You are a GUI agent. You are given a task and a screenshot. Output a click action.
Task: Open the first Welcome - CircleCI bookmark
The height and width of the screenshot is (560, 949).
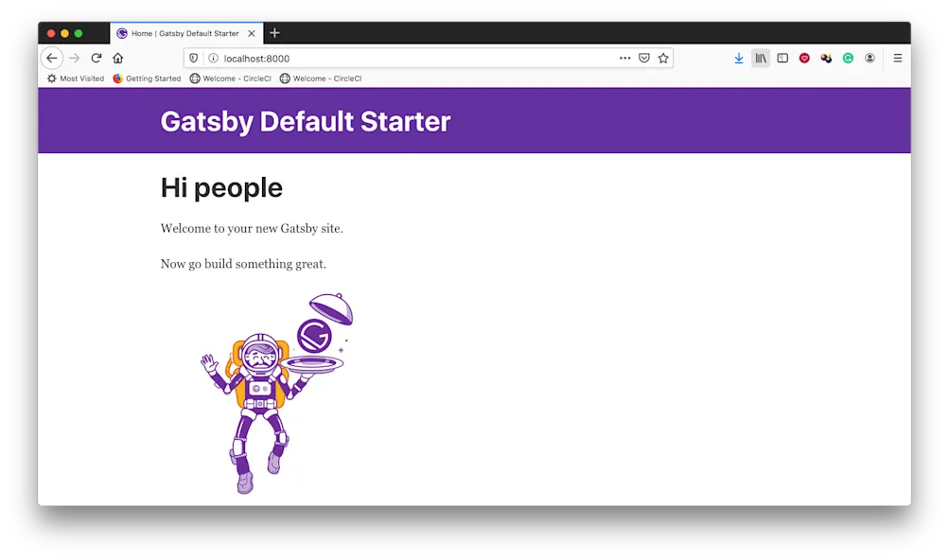coord(231,79)
